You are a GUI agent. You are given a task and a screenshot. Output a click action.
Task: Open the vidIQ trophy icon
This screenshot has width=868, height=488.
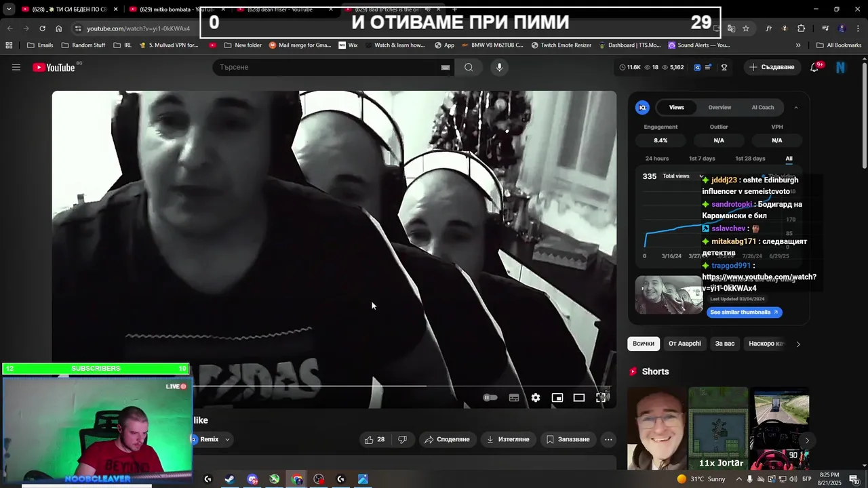(x=724, y=67)
